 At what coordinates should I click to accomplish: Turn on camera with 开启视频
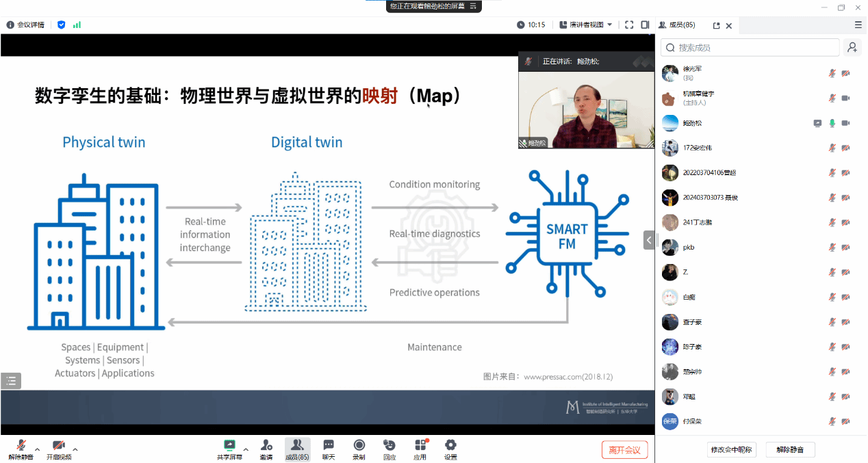click(58, 449)
